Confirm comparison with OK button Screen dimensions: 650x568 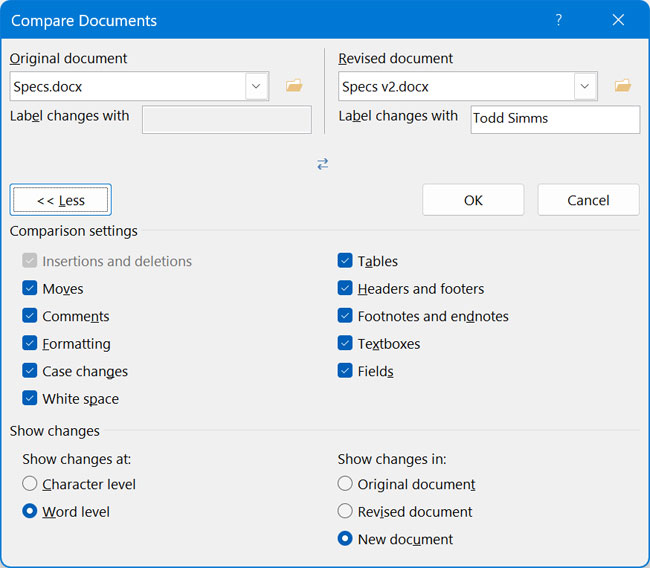(473, 200)
